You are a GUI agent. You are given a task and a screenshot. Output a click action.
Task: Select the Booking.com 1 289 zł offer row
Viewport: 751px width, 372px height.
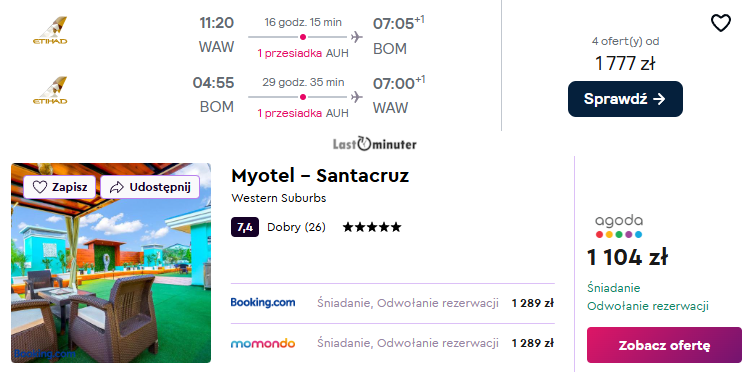(x=392, y=303)
